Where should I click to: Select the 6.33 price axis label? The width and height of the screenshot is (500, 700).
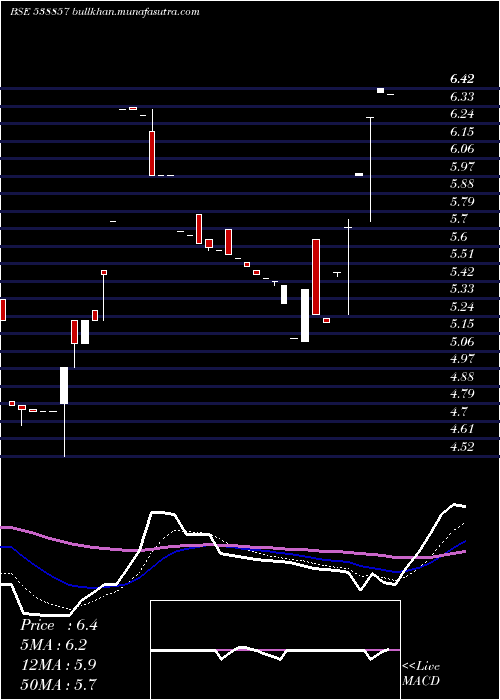462,96
